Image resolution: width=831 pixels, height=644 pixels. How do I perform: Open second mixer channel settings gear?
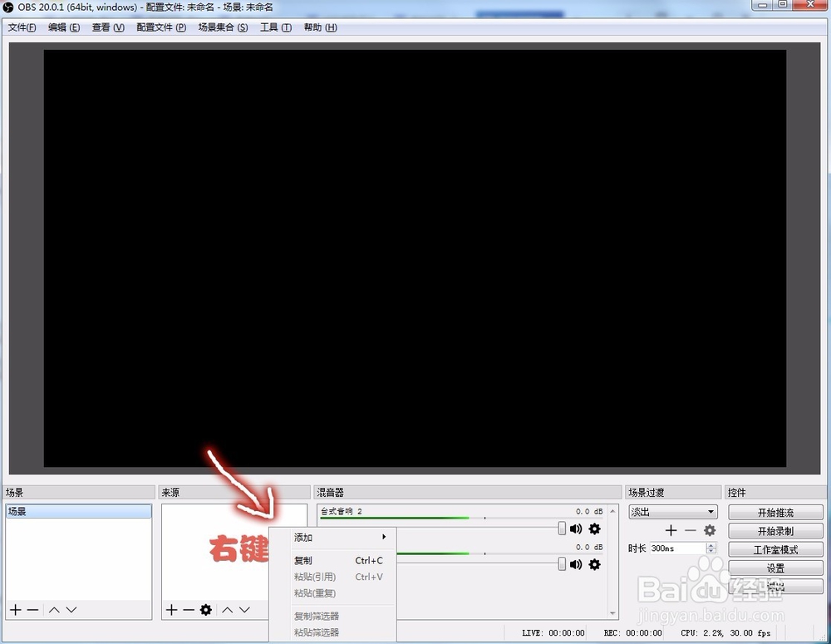coord(595,564)
